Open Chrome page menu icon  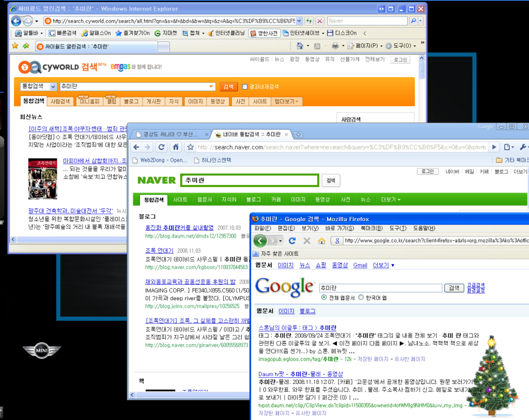[509, 147]
